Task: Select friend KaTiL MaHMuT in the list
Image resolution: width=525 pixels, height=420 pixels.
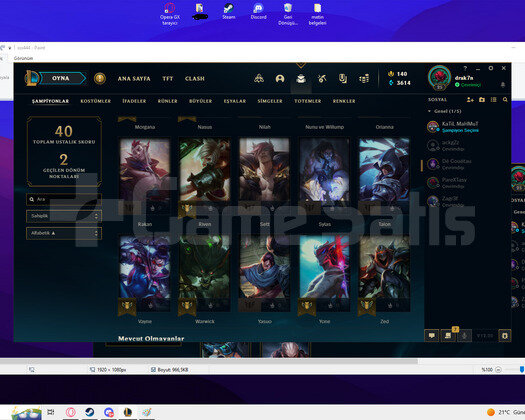Action: tap(467, 127)
